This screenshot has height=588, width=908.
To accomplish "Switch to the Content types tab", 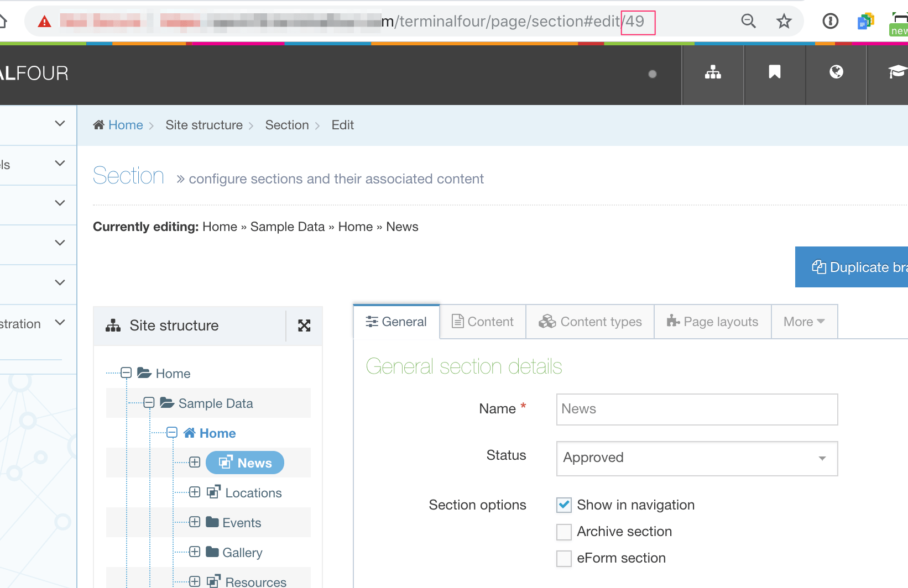I will [x=590, y=322].
